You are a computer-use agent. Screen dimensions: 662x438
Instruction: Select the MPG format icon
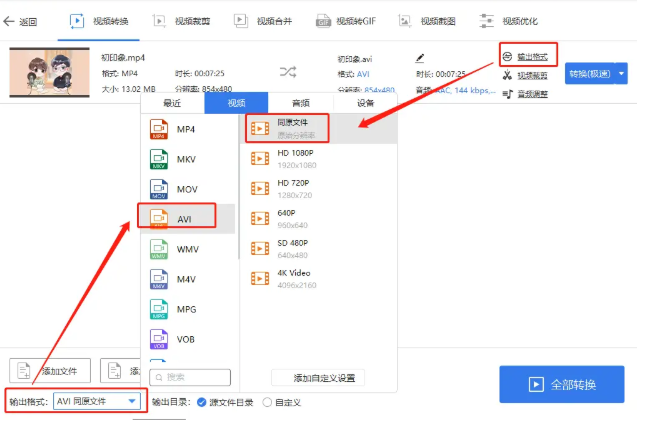coord(159,309)
